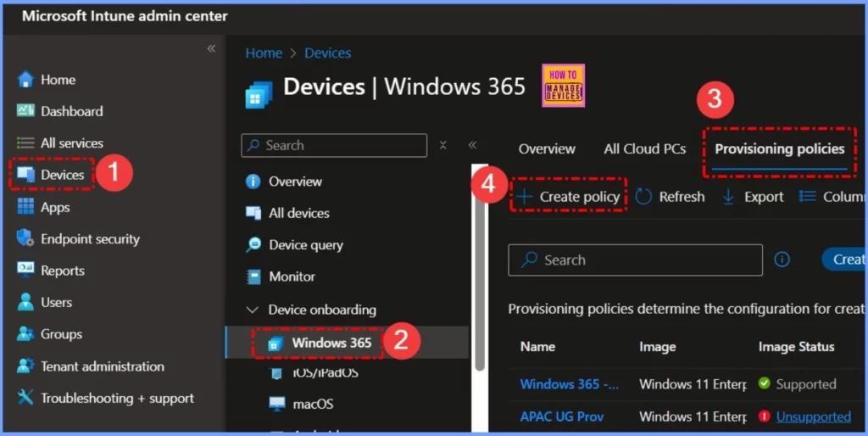Image resolution: width=868 pixels, height=436 pixels.
Task: Clear the Devices menu search with X
Action: (442, 145)
